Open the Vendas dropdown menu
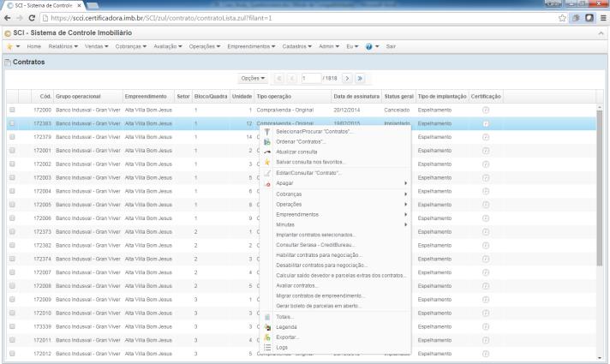Image resolution: width=610 pixels, height=364 pixels. [97, 46]
